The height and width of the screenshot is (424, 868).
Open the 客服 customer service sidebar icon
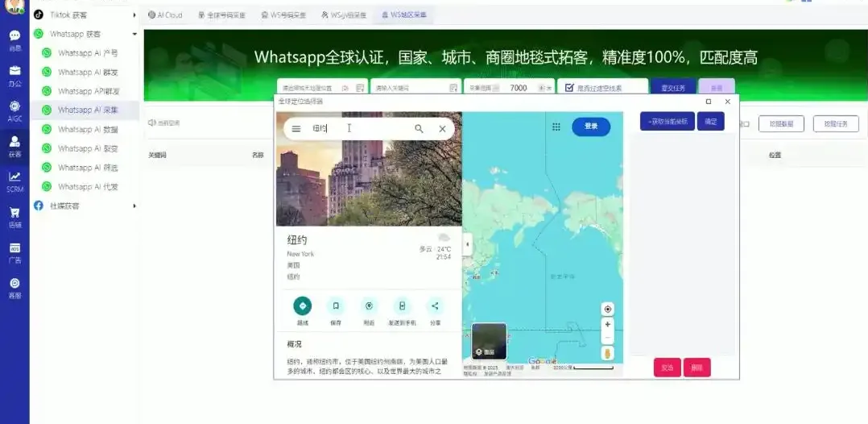[15, 283]
